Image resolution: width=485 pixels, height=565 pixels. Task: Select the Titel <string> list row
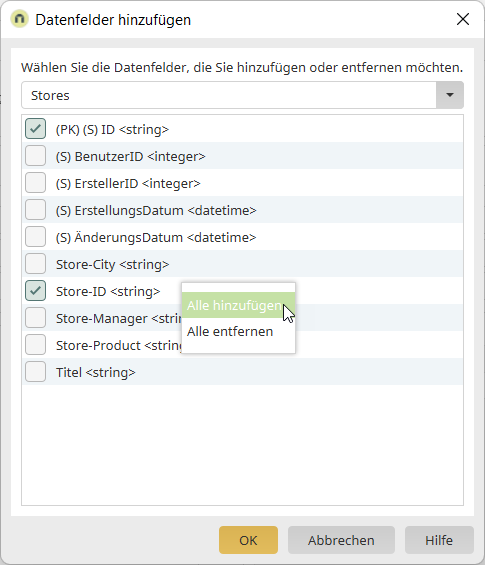click(242, 372)
